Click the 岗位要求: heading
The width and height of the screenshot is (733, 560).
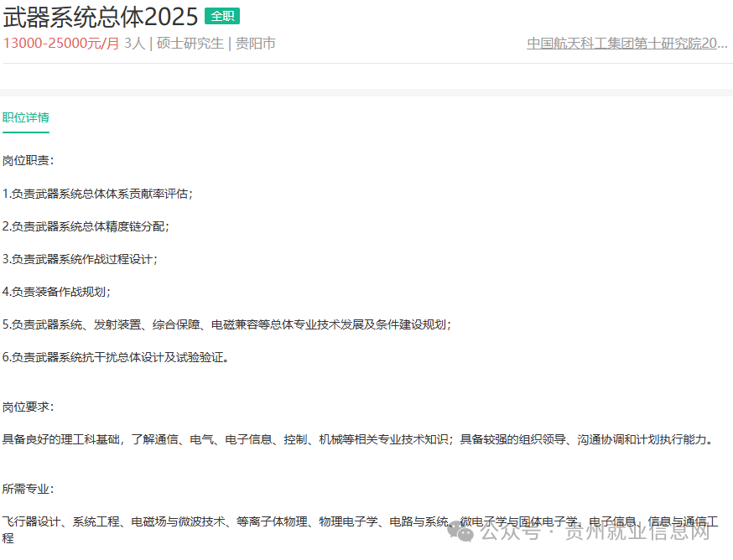28,407
